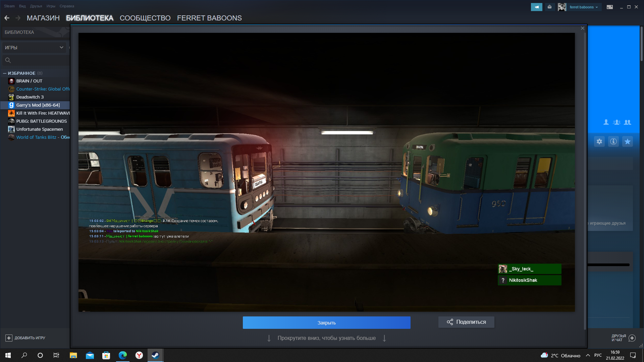
Task: Open the Friends and Chat plus icon
Action: pos(632,338)
